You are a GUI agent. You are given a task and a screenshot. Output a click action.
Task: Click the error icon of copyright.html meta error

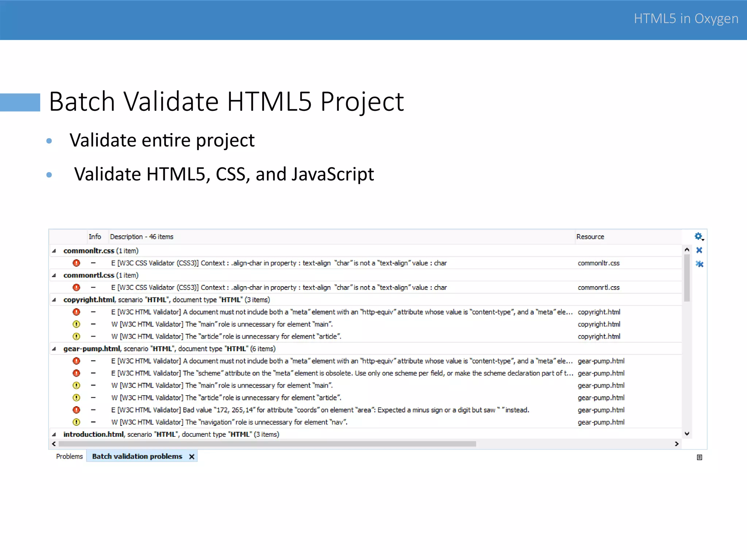pyautogui.click(x=76, y=312)
